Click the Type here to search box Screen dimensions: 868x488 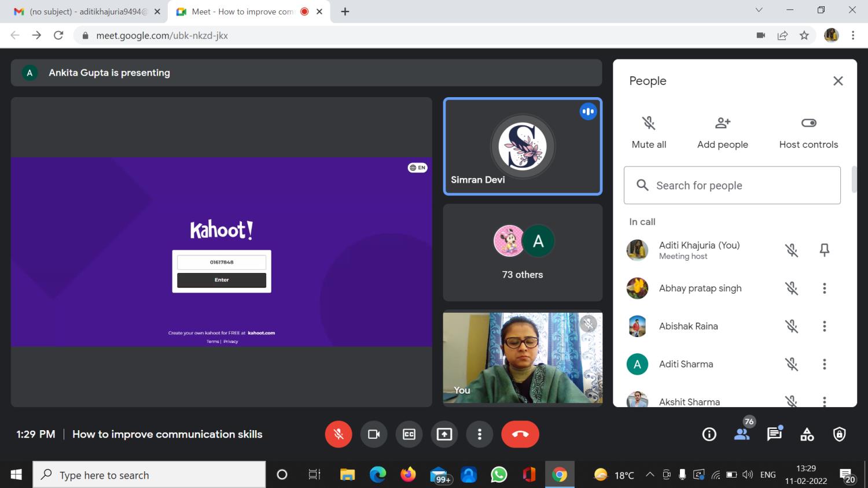pos(149,475)
